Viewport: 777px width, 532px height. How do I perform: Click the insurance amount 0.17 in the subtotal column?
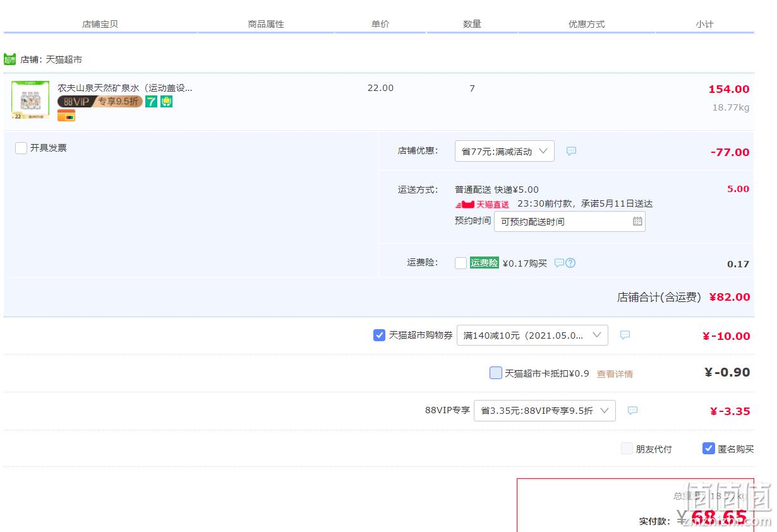pos(738,264)
